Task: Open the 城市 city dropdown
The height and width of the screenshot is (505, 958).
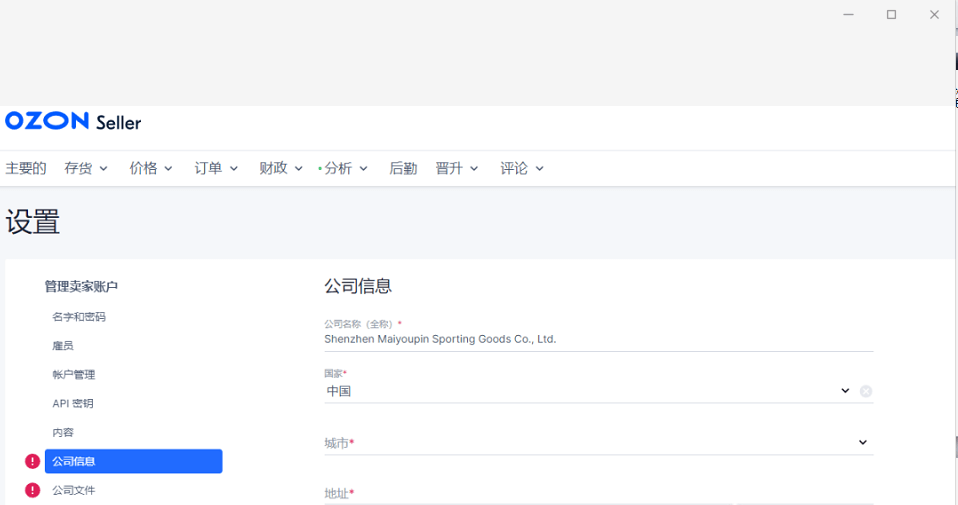Action: [598, 442]
